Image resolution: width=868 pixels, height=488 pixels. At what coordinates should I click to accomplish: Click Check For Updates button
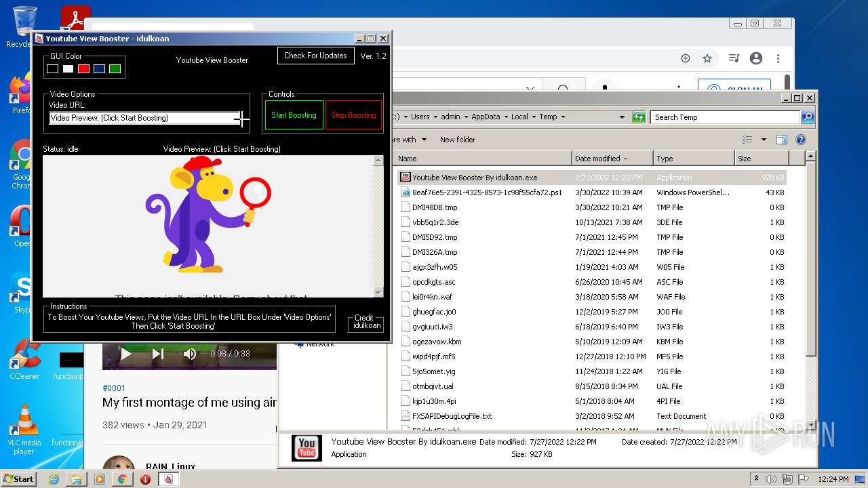click(315, 56)
